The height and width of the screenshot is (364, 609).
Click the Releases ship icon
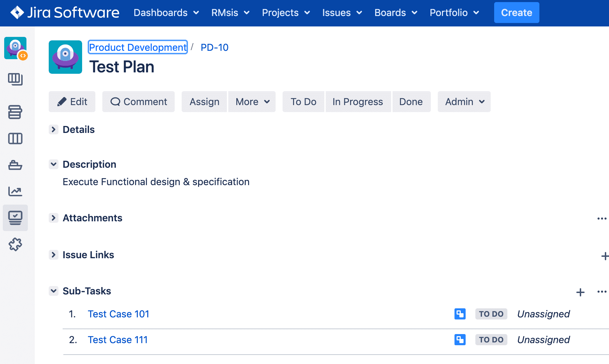point(15,165)
